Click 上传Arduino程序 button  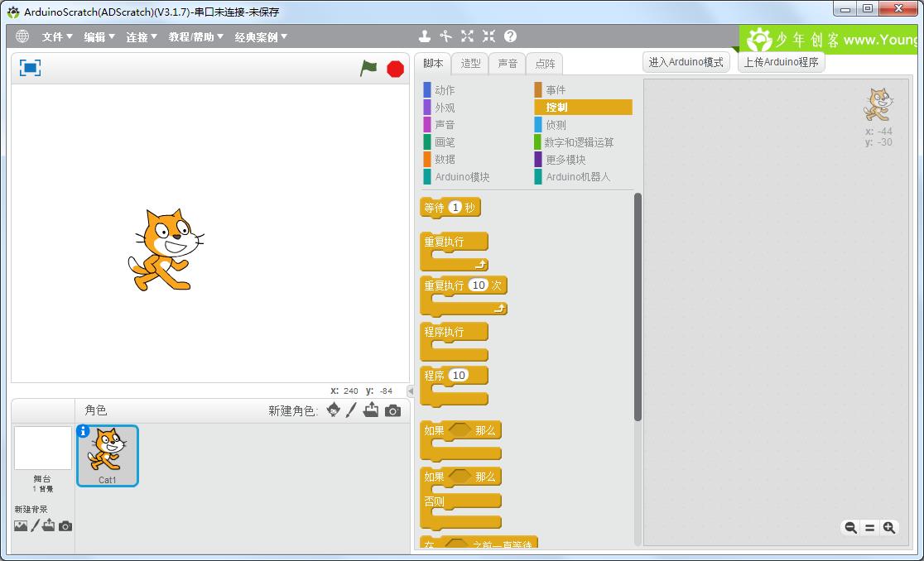[781, 62]
